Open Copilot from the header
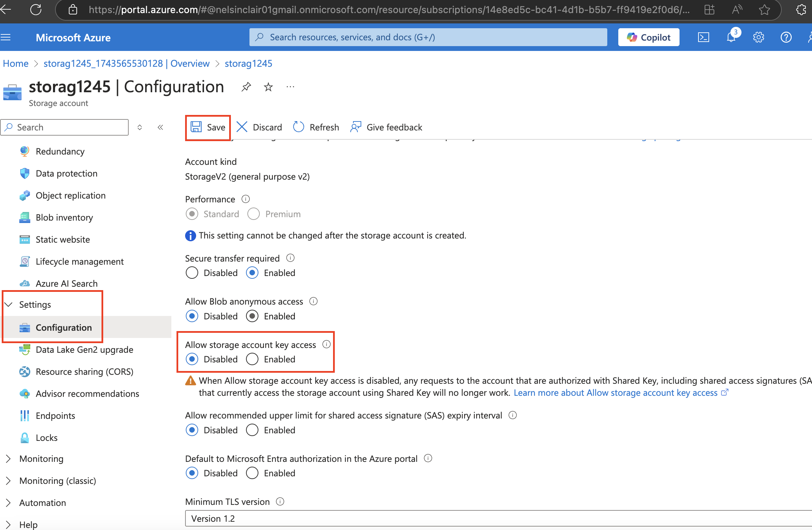The width and height of the screenshot is (812, 530). [649, 37]
